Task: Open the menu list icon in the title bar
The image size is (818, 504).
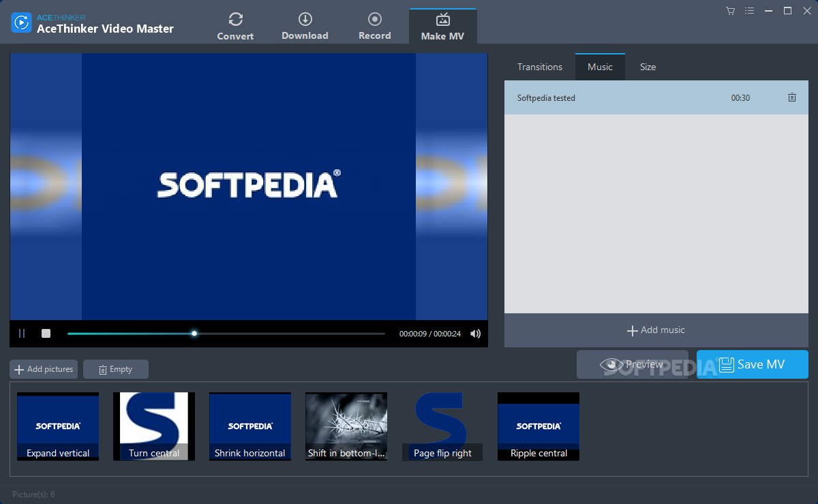Action: click(x=749, y=10)
